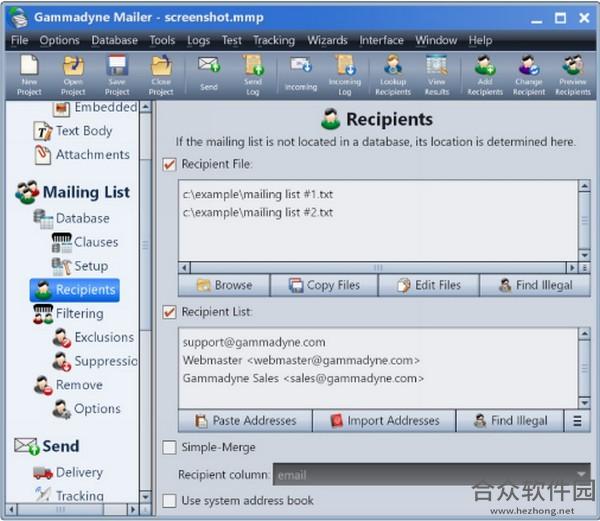Click the Paste Addresses button
600x521 pixels.
(245, 421)
